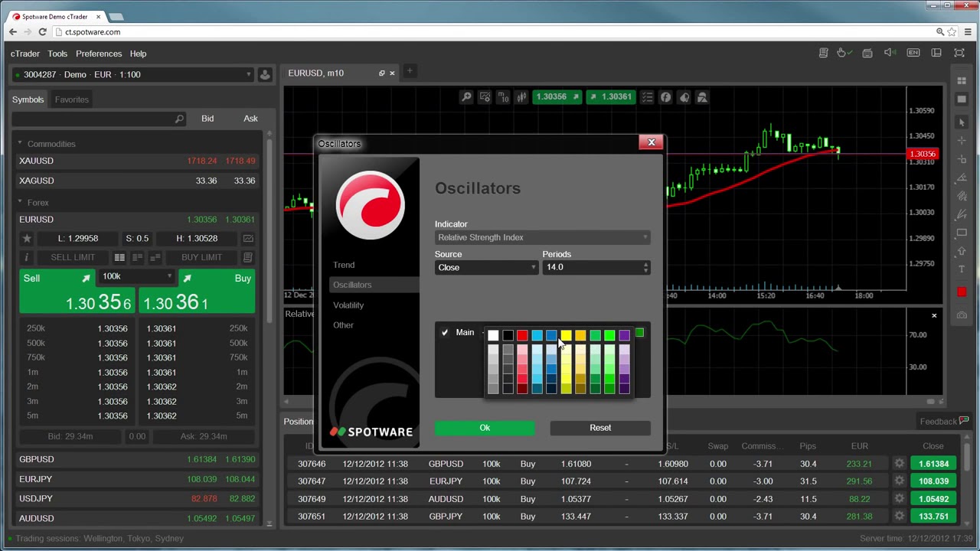
Task: Click the new chart icon next to H: 1.30528
Action: (x=248, y=238)
